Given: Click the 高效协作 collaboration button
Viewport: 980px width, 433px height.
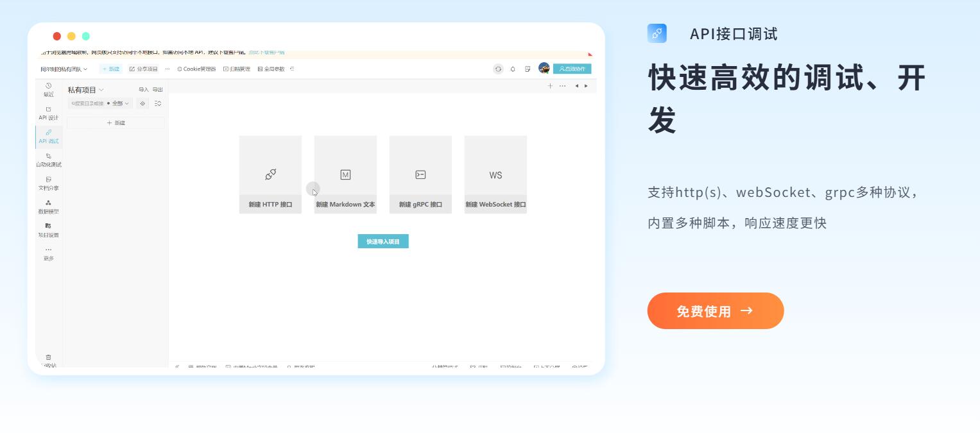Looking at the screenshot, I should click(572, 69).
